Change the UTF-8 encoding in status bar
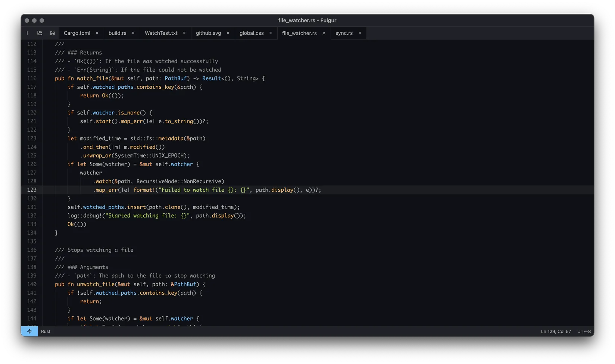 [584, 331]
